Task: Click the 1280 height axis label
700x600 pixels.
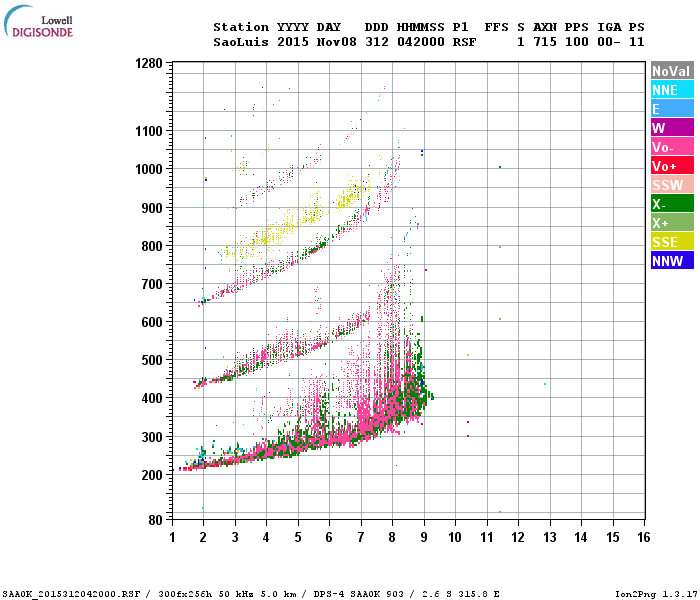Action: click(x=149, y=63)
